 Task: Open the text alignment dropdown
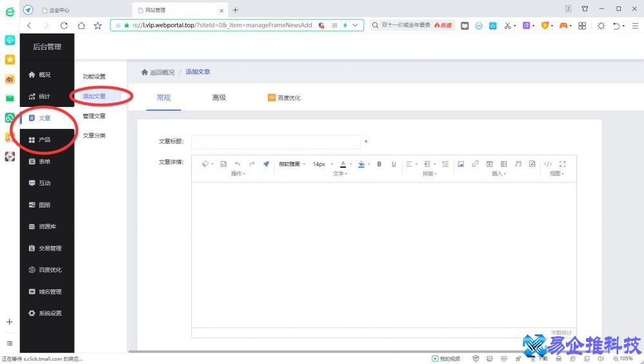412,164
